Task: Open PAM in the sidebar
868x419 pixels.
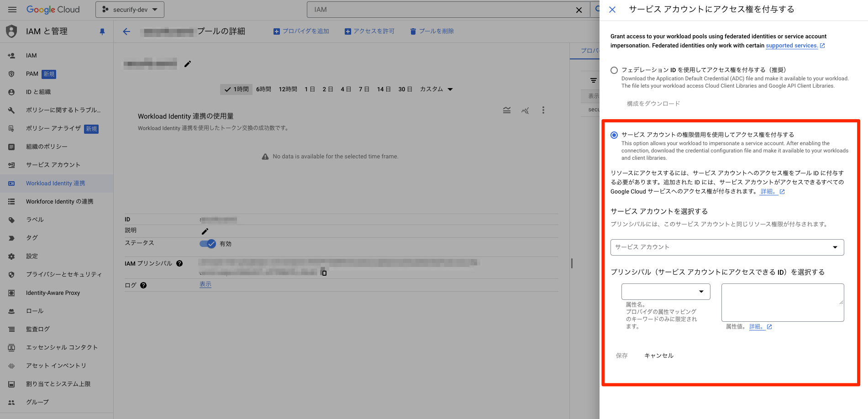Action: (57, 74)
